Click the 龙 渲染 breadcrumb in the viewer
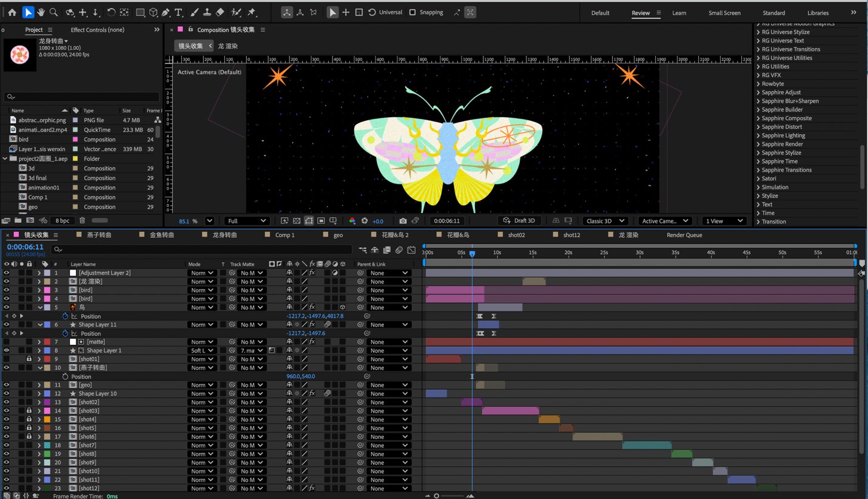The width and height of the screenshot is (868, 499). coord(227,46)
